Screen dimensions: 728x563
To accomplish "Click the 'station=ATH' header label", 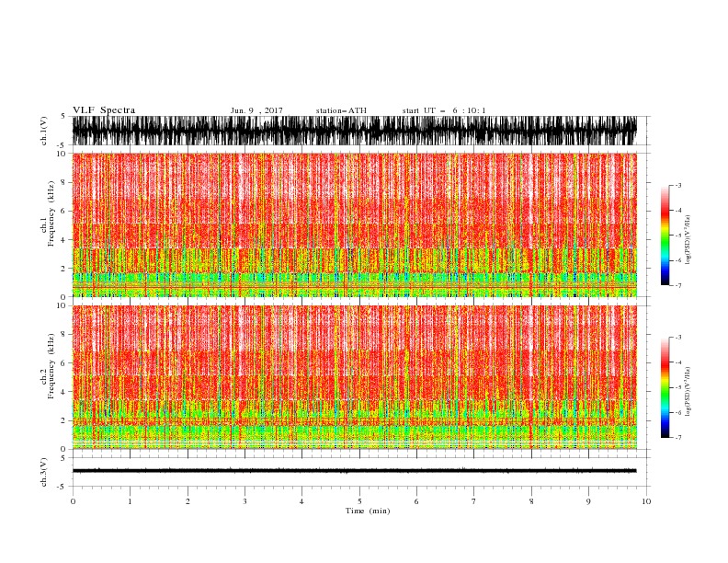I will coord(341,110).
